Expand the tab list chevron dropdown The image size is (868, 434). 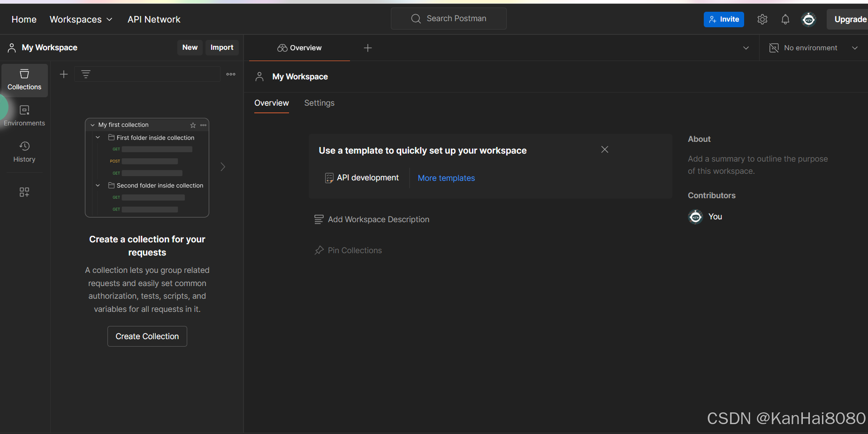746,48
